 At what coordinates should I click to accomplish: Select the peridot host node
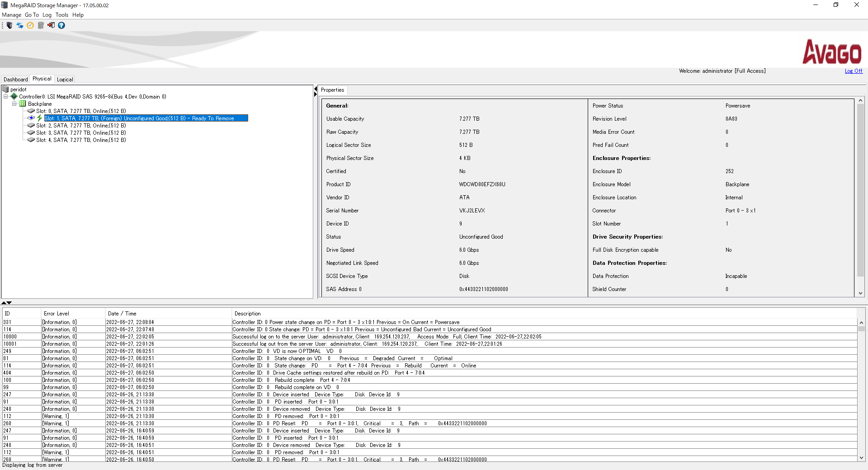[x=19, y=89]
